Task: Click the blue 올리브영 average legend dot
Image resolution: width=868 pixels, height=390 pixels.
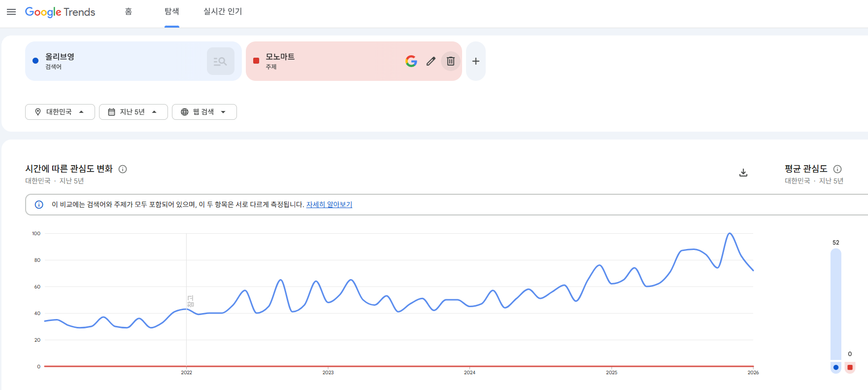Action: coord(835,367)
